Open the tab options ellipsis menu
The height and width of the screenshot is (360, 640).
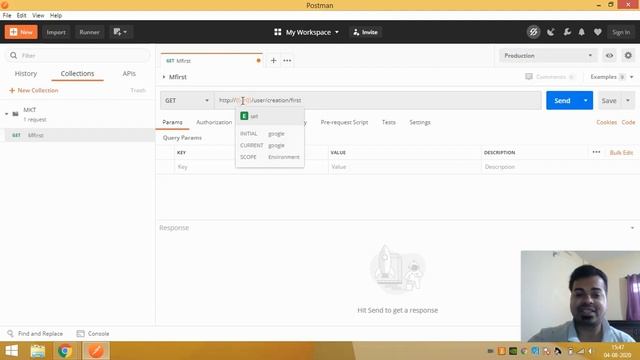click(287, 60)
